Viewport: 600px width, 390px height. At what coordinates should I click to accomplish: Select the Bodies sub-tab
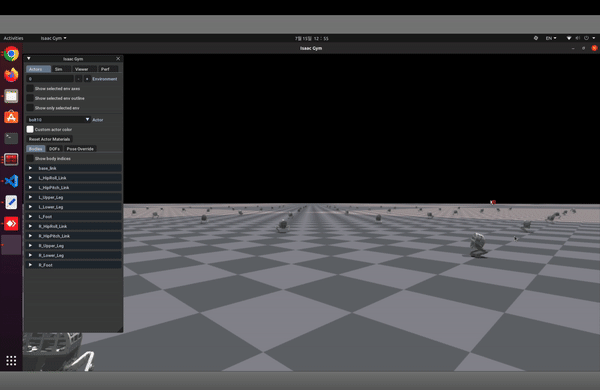pos(36,148)
